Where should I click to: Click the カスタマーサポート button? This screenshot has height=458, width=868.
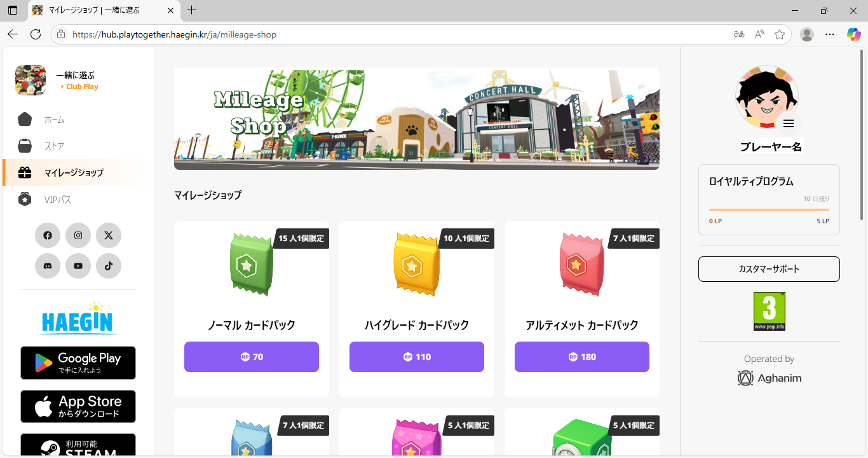click(x=769, y=269)
